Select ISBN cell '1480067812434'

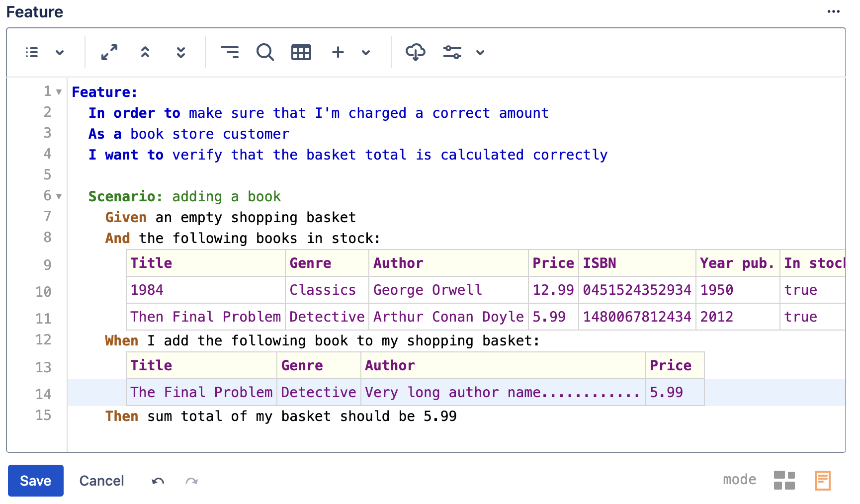tap(637, 317)
